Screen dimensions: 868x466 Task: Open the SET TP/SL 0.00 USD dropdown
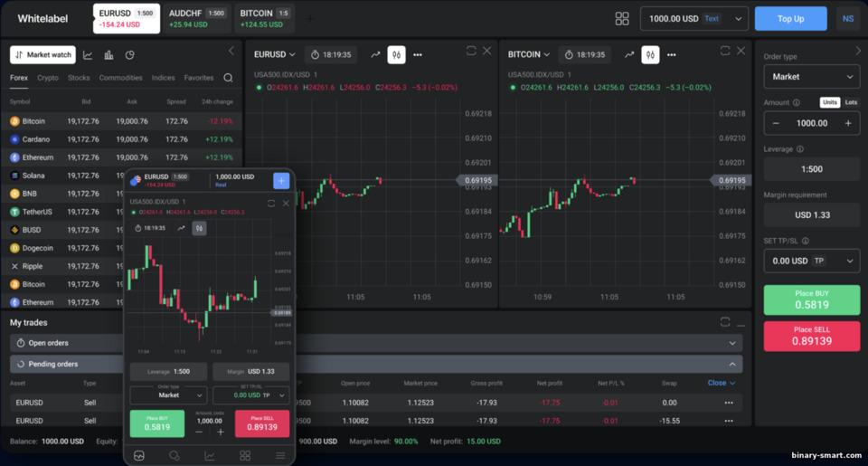[812, 261]
